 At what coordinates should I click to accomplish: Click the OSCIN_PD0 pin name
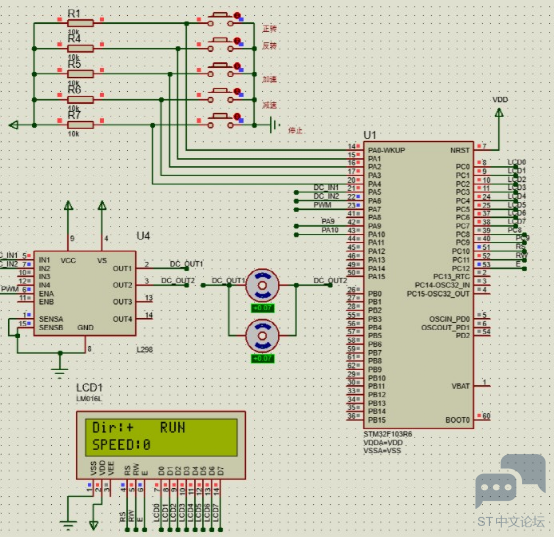tap(449, 319)
